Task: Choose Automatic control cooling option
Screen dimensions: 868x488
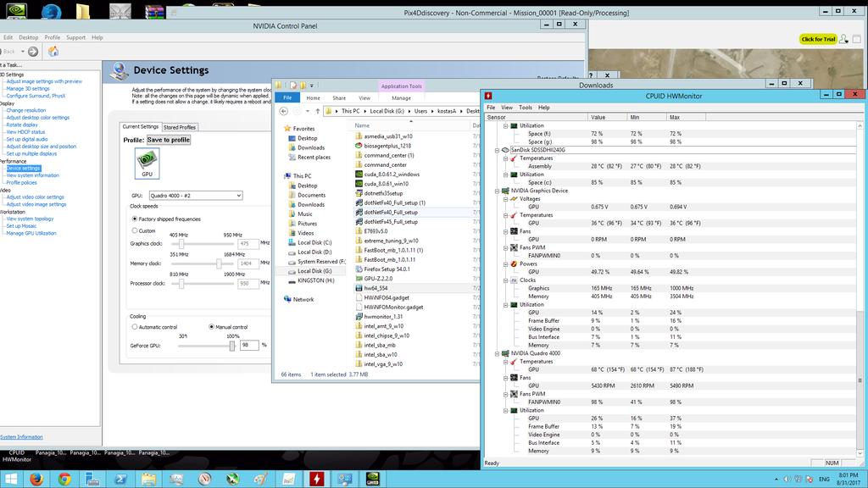Action: [135, 327]
